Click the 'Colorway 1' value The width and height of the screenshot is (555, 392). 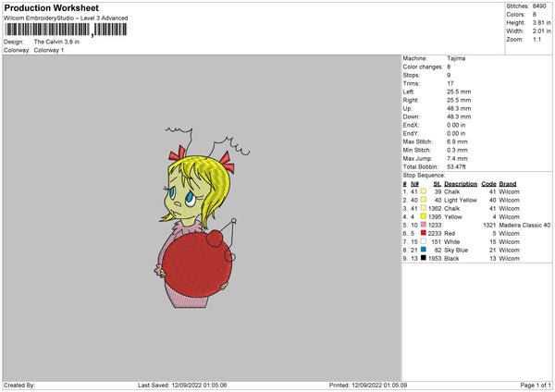tap(49, 50)
